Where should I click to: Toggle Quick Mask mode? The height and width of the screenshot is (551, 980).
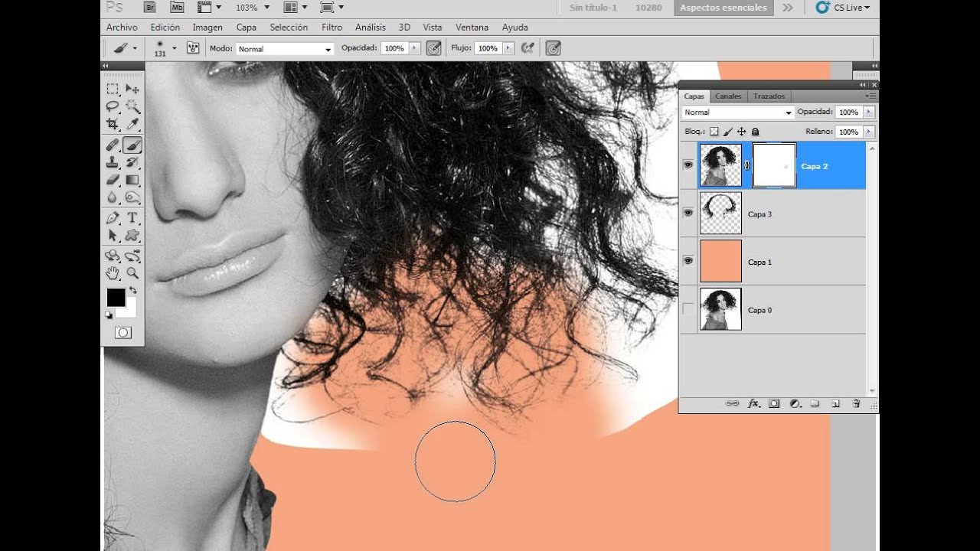(x=122, y=333)
